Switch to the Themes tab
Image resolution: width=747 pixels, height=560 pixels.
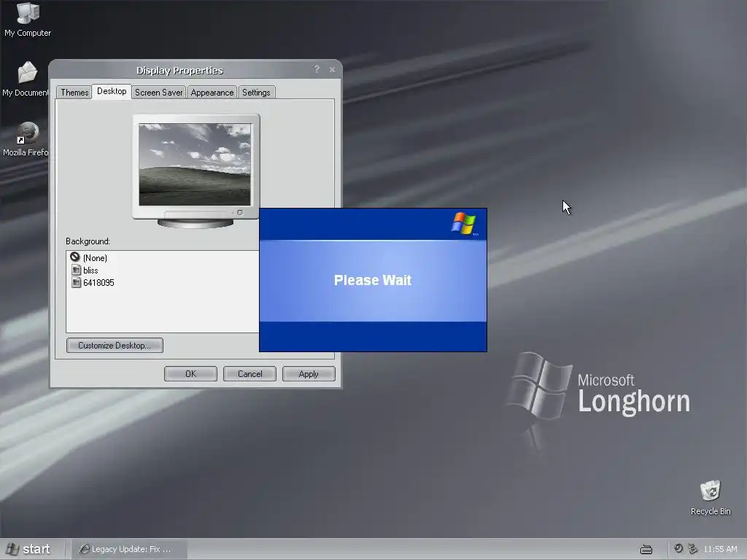(74, 93)
